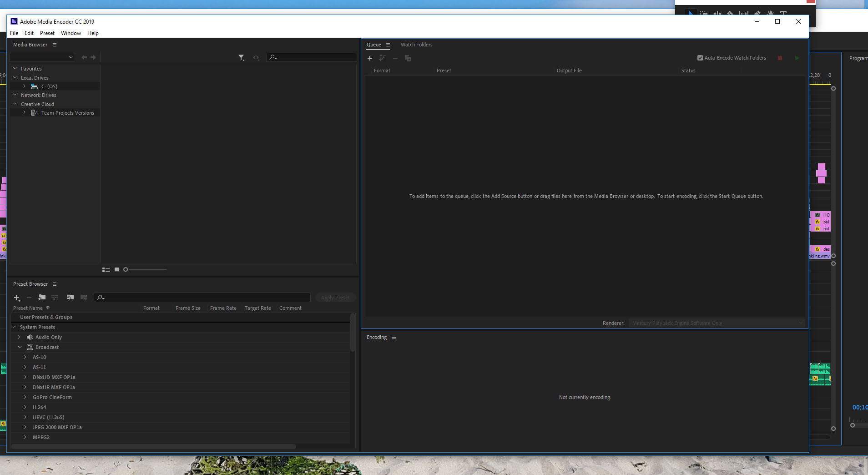
Task: Open the Help menu
Action: point(93,33)
